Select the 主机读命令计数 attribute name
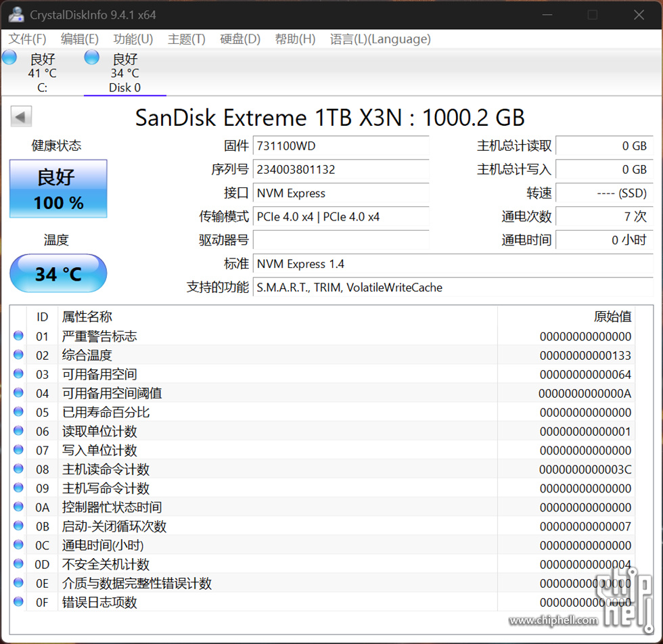This screenshot has width=663, height=644. coord(106,469)
